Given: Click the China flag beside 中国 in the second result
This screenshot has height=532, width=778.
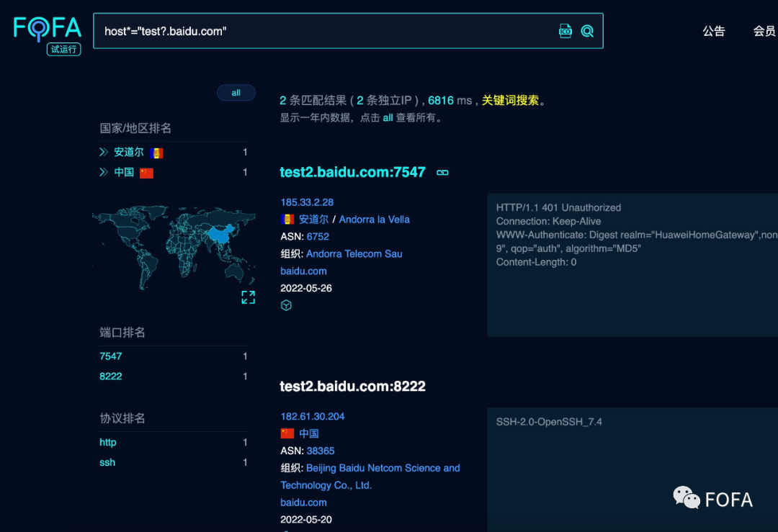Looking at the screenshot, I should pyautogui.click(x=287, y=433).
